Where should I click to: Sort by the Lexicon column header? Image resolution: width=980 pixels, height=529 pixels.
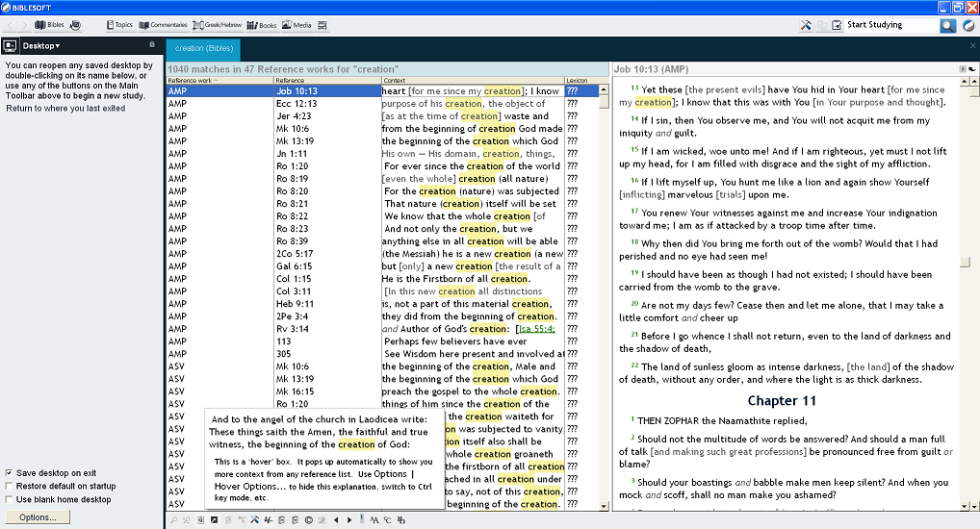[x=581, y=81]
